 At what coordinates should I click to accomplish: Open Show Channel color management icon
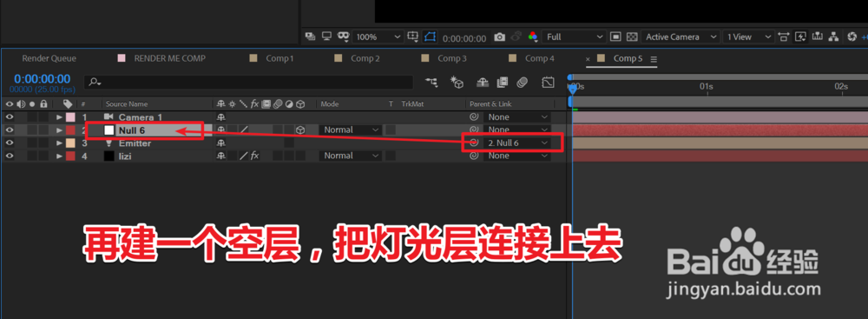(533, 37)
